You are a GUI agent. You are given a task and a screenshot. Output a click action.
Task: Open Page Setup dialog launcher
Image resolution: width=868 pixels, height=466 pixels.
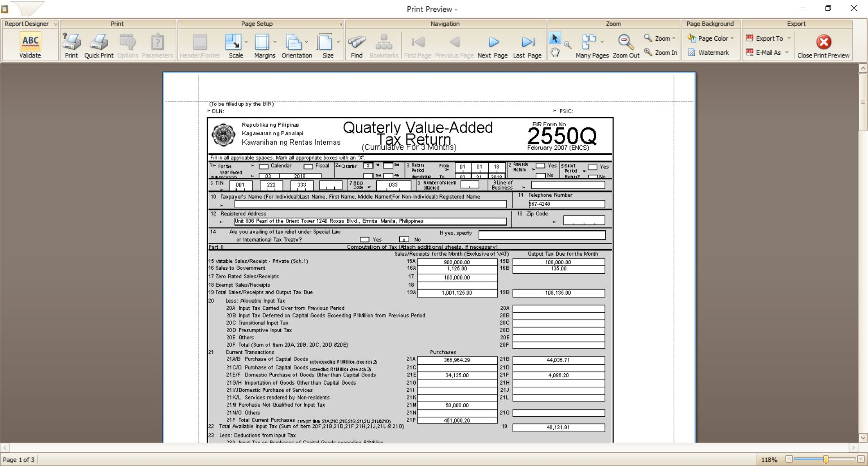340,24
